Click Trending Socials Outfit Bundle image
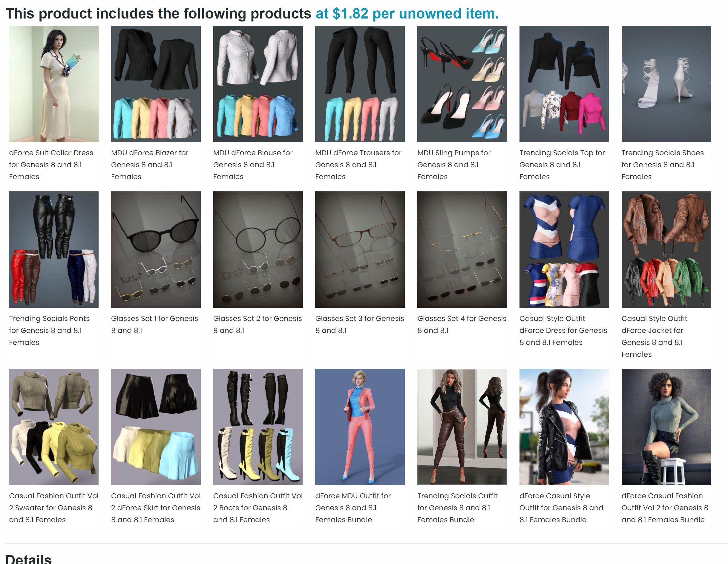The width and height of the screenshot is (728, 564). [x=462, y=426]
